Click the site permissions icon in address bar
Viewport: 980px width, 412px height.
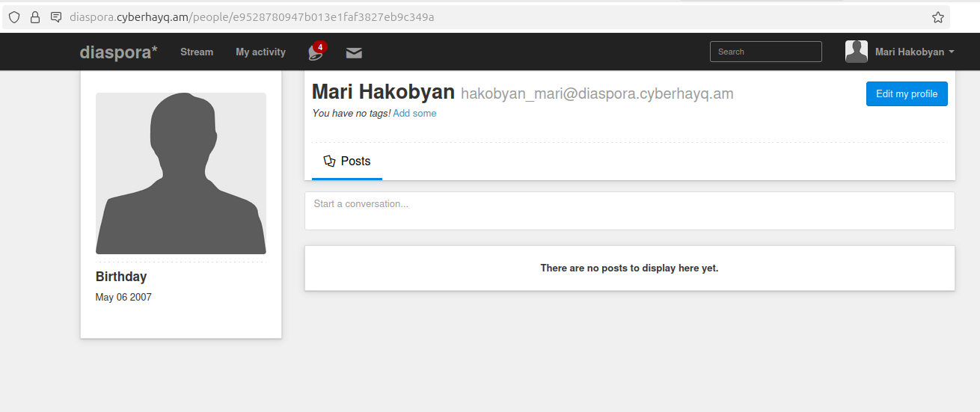56,17
